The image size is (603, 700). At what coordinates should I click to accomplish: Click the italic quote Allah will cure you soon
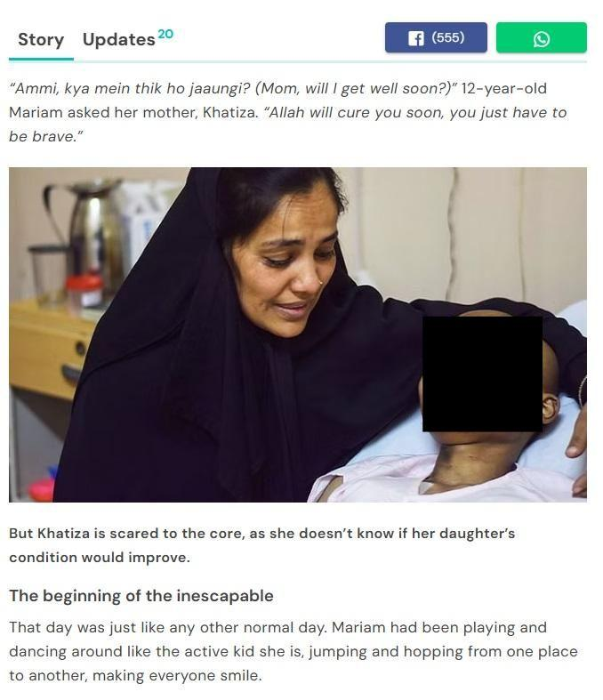(415, 112)
